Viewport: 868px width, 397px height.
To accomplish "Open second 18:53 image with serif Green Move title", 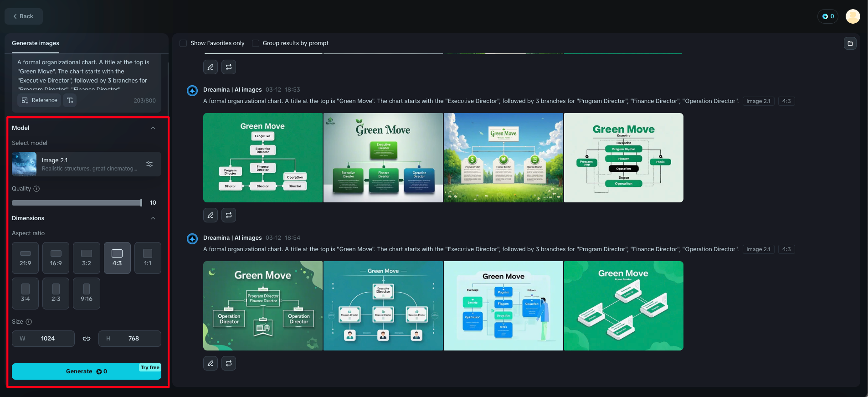I will pos(383,158).
